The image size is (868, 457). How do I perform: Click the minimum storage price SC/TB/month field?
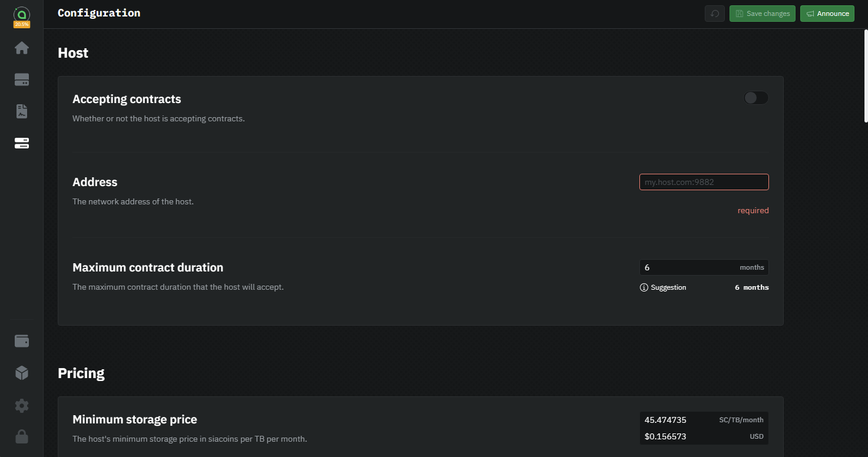678,420
